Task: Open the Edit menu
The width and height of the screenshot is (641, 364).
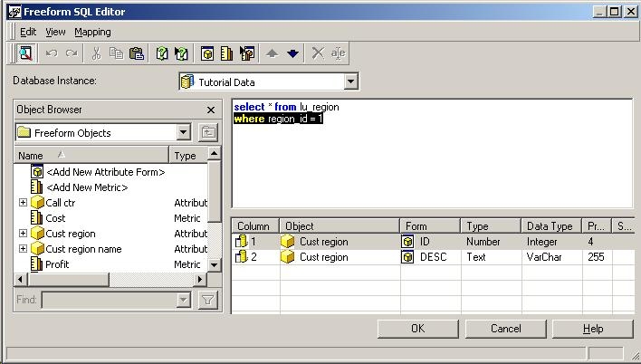Action: (28, 32)
